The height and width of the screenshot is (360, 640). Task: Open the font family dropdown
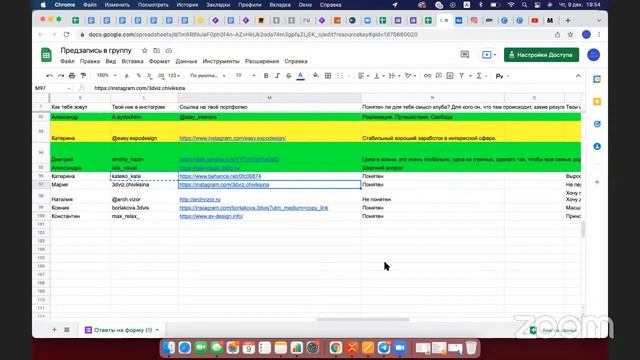tap(208, 76)
